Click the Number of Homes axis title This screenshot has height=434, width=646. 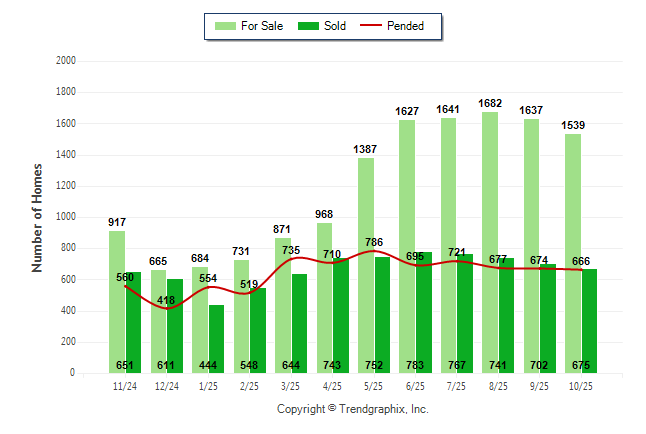37,217
